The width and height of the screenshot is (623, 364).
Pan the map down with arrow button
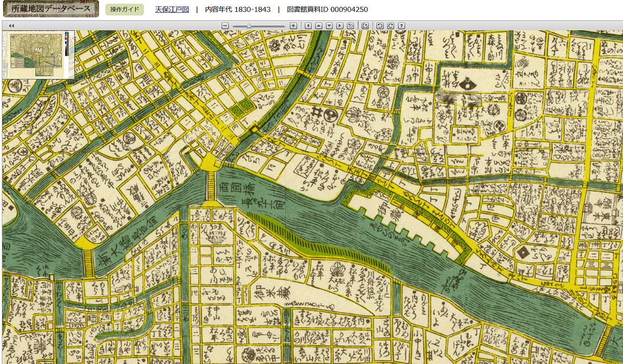pyautogui.click(x=329, y=25)
